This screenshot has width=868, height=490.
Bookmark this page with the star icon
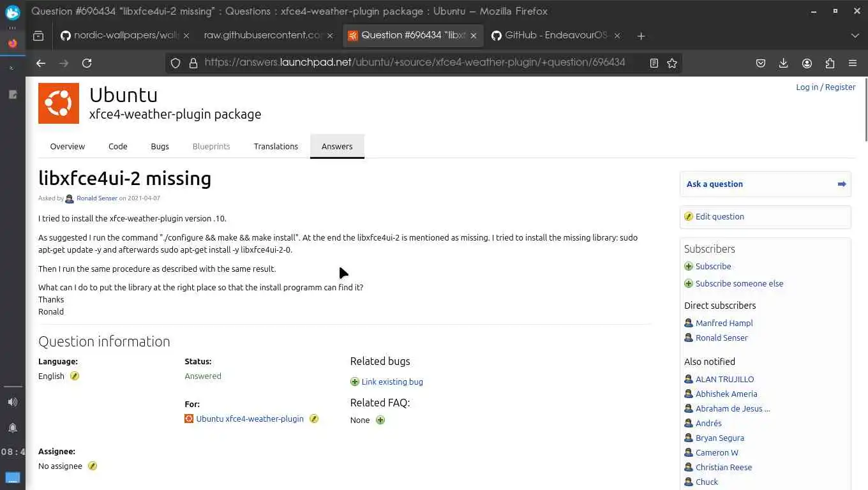point(672,63)
